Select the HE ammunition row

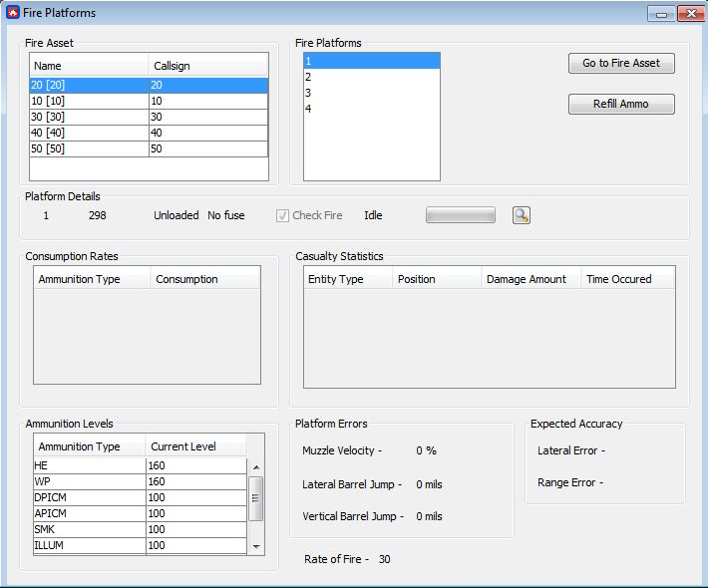point(140,465)
